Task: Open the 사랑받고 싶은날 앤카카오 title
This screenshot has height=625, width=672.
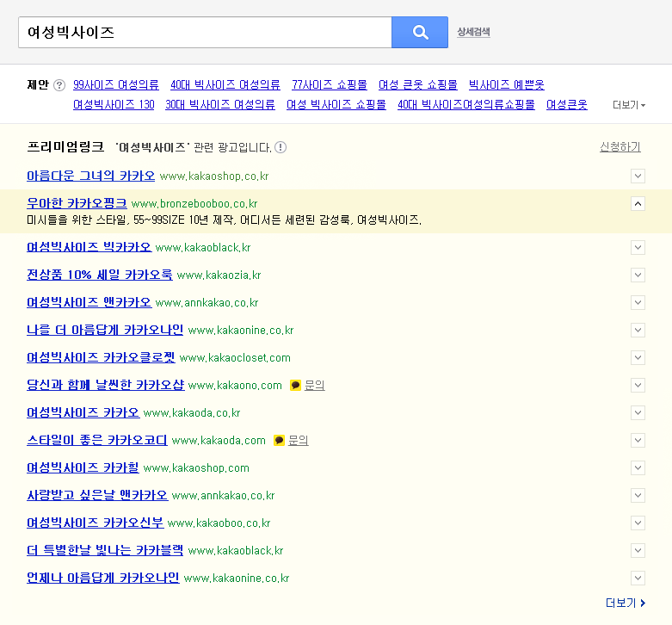Action: pos(97,496)
